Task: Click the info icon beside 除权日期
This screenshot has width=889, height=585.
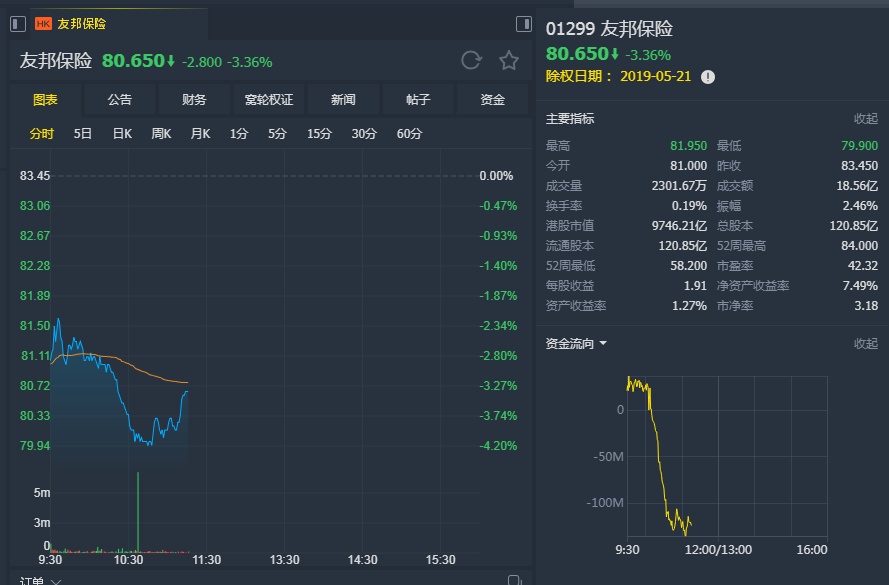Action: click(x=708, y=76)
